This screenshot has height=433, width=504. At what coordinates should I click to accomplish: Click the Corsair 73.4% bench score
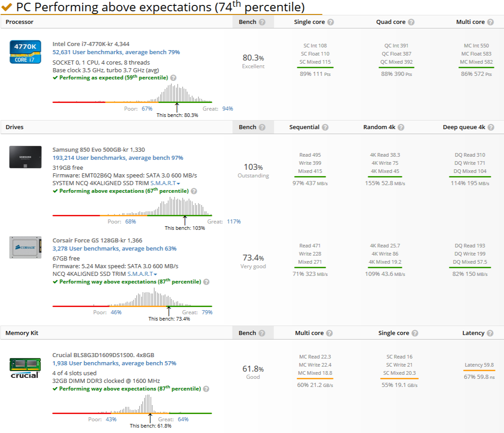253,258
